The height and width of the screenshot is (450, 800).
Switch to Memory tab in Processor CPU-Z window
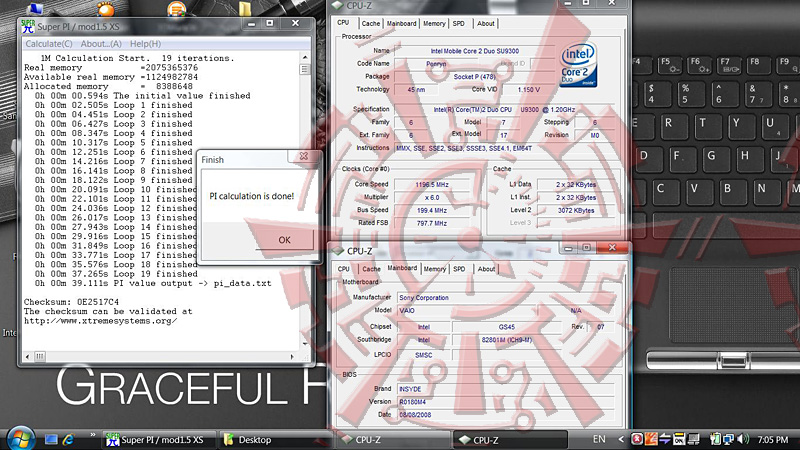coord(434,23)
